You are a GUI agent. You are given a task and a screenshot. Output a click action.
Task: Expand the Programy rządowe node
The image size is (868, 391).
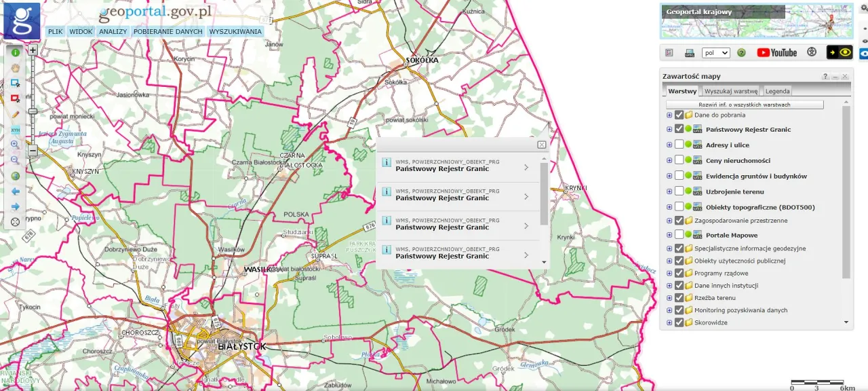[x=669, y=273]
